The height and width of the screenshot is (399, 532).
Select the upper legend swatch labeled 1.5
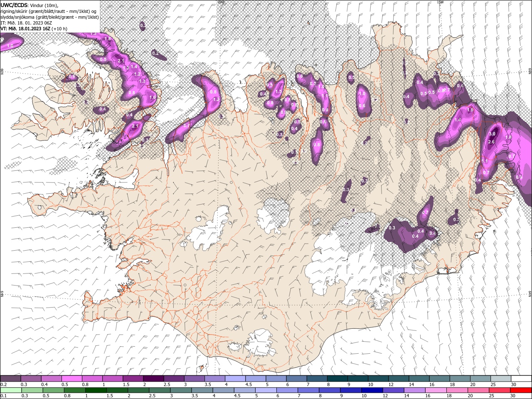(133, 379)
